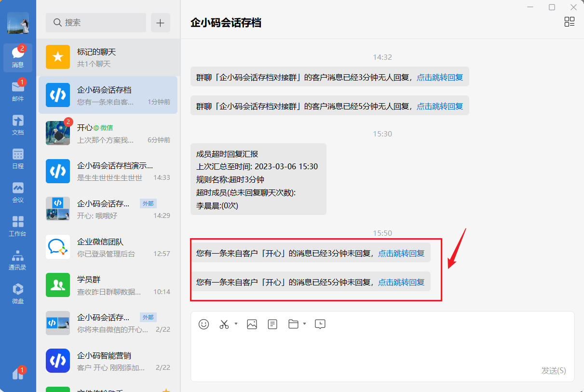Click the plus button next to search
This screenshot has height=392, width=584.
coord(161,23)
